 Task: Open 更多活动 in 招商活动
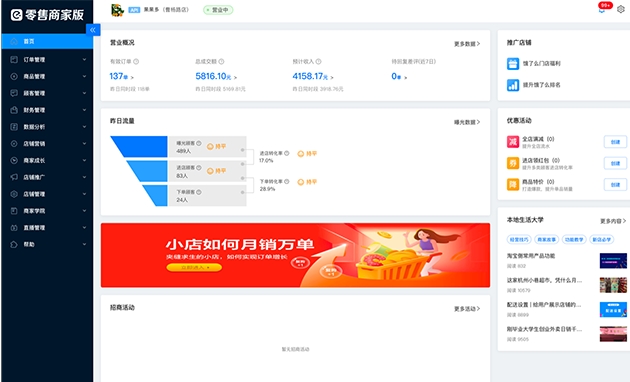coord(467,309)
